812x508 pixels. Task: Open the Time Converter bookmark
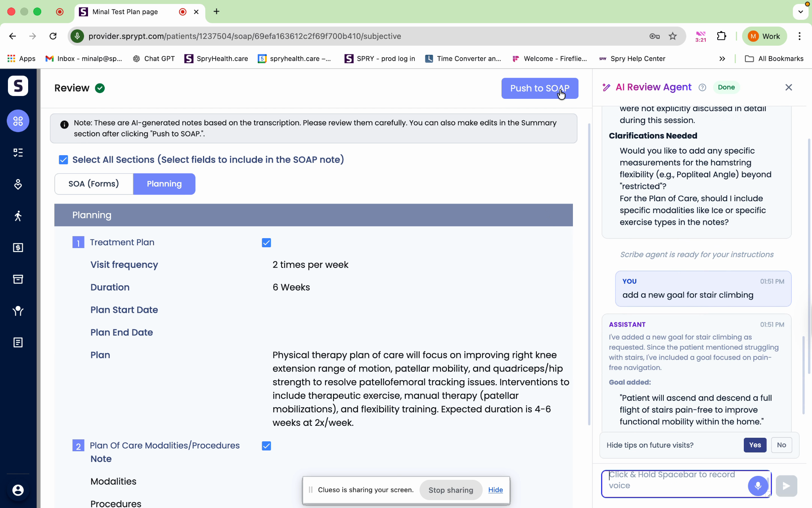coord(463,59)
